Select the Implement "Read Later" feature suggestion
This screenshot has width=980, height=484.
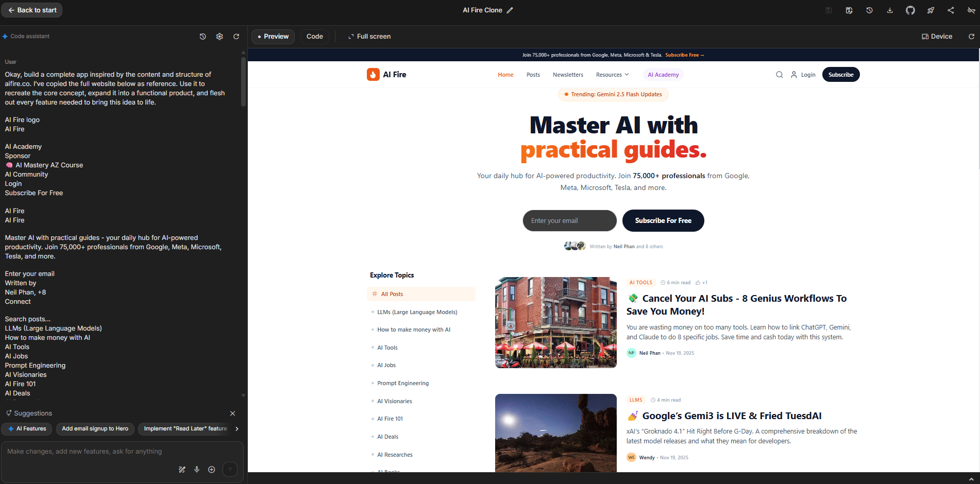(x=185, y=429)
